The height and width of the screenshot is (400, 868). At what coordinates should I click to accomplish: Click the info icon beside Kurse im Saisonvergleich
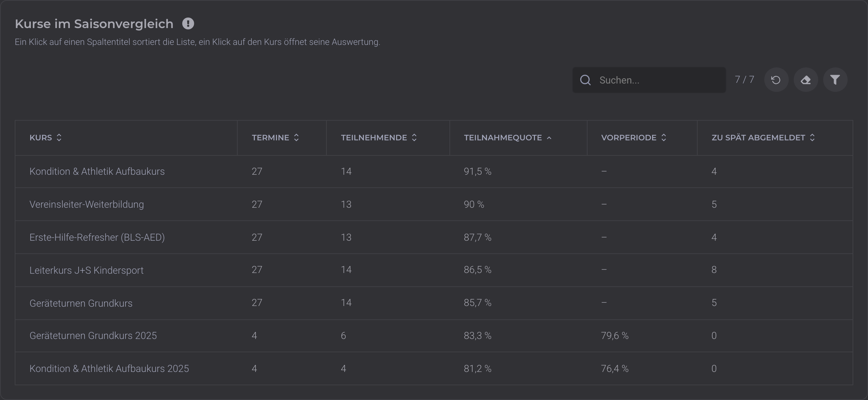(x=188, y=24)
